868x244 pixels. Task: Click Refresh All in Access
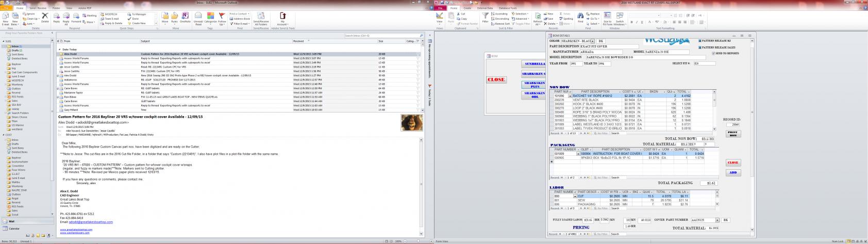(538, 19)
